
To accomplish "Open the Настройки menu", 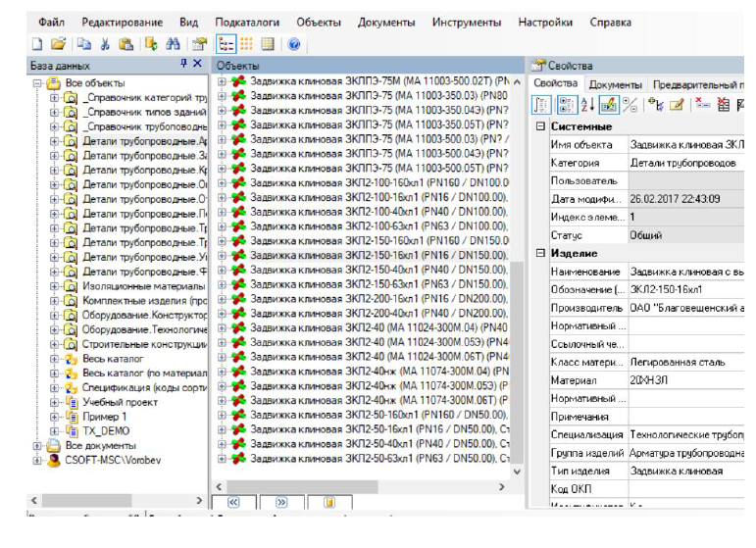I will click(545, 23).
